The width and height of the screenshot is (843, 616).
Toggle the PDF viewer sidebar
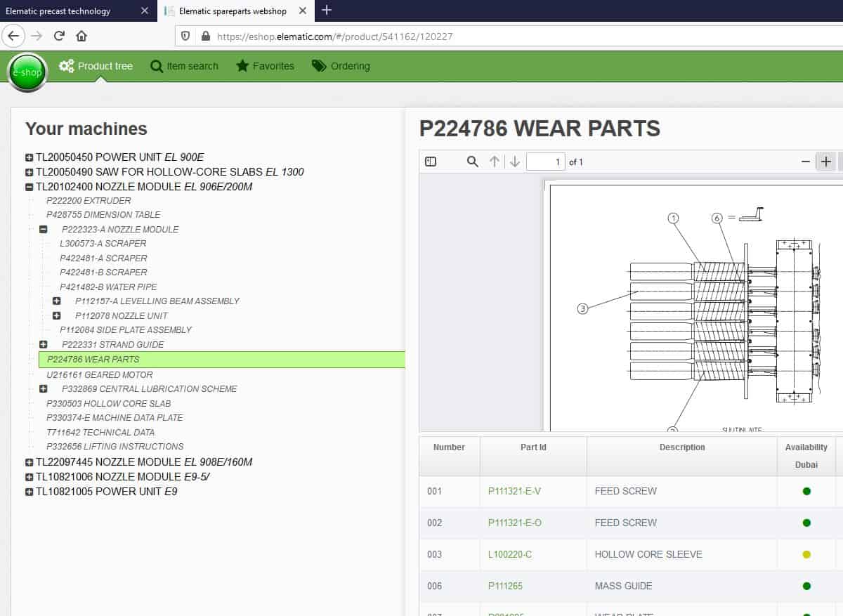click(x=431, y=162)
